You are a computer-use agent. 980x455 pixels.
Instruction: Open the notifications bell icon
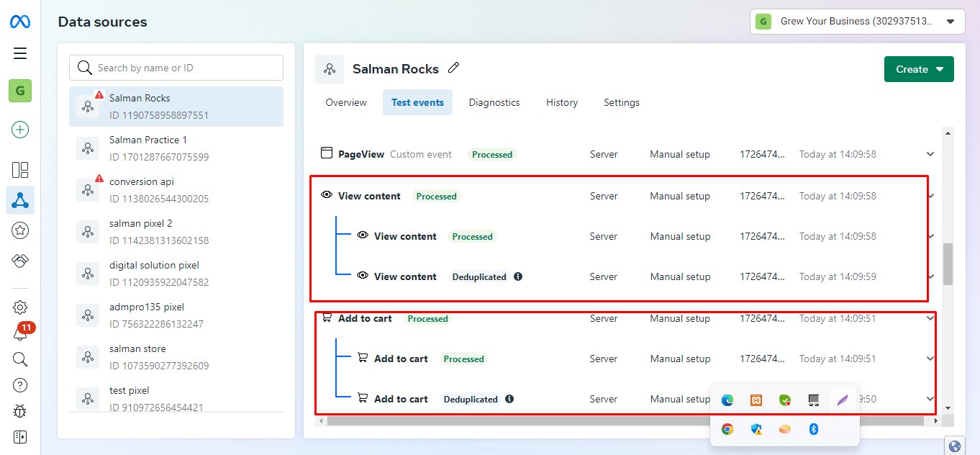[20, 334]
